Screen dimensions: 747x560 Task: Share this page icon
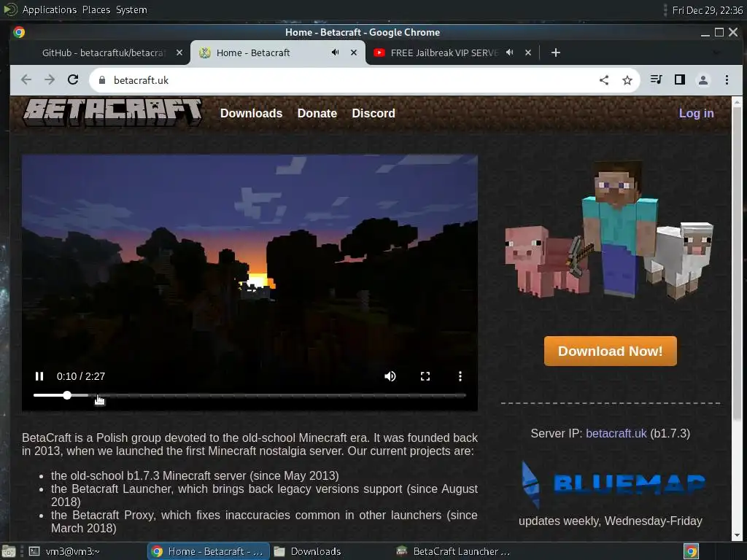click(x=603, y=80)
